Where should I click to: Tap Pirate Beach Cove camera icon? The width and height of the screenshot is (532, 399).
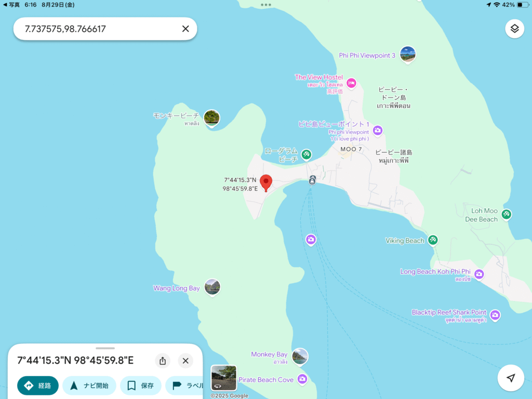click(x=302, y=379)
